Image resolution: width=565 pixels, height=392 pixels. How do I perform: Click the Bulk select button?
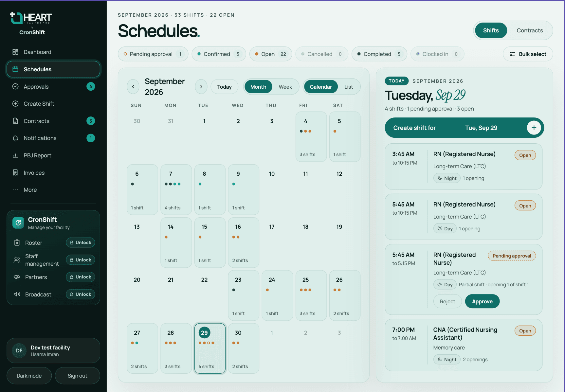point(528,54)
